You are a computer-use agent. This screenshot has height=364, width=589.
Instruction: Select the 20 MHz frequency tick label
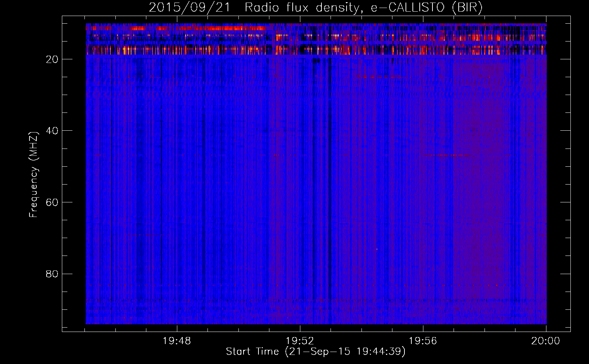tap(52, 59)
